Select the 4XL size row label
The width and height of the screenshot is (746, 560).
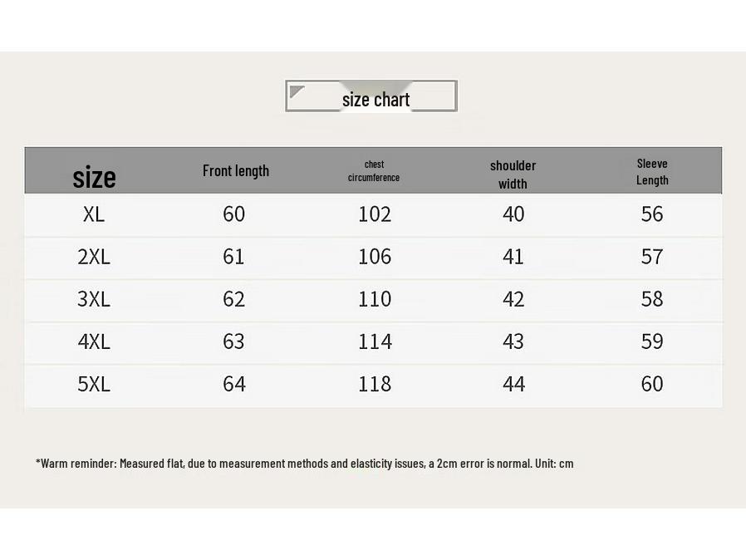pos(94,341)
